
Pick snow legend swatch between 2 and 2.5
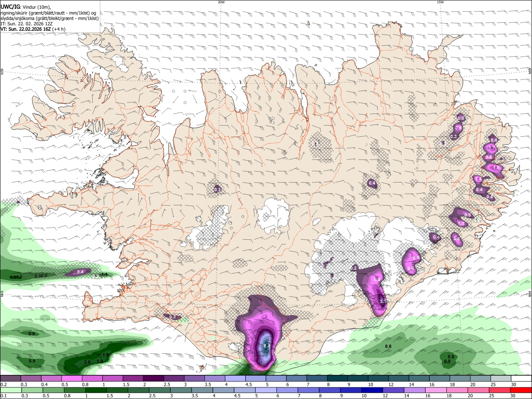(x=153, y=379)
